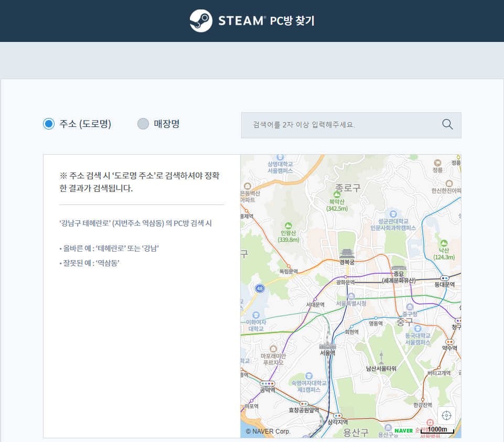This screenshot has width=504, height=442.
Task: Click the 상명대학교 서울캠퍼스 school icon
Action: (x=280, y=157)
